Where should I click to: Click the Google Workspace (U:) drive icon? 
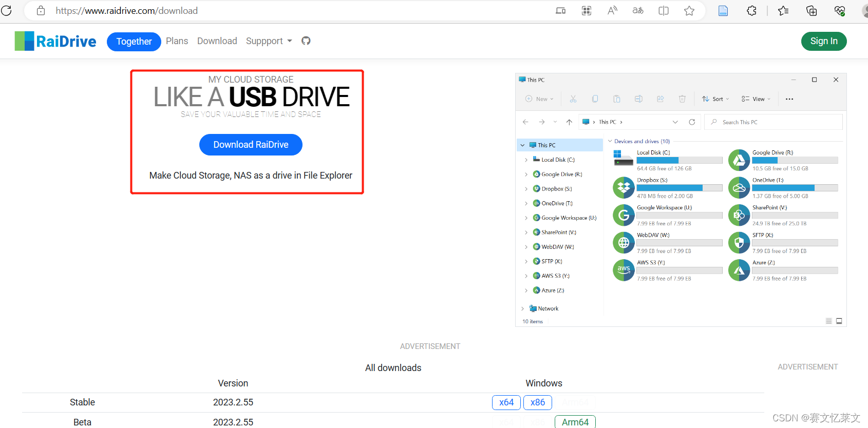click(x=624, y=215)
